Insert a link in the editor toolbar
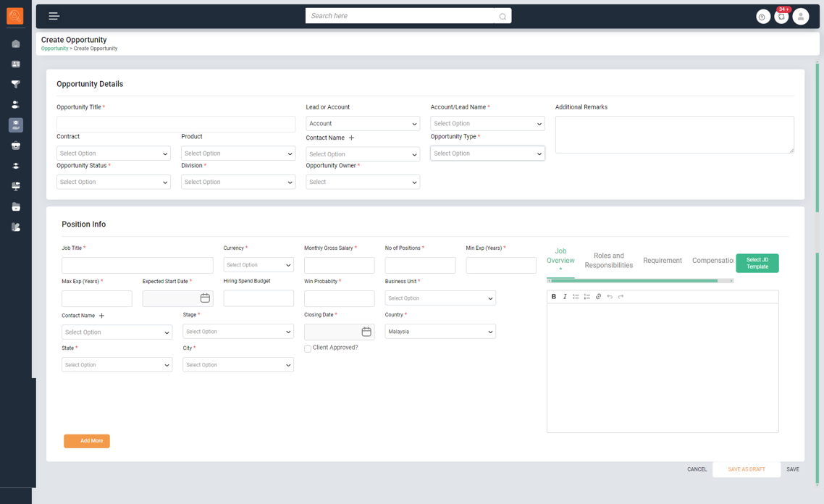This screenshot has width=824, height=504. tap(598, 297)
